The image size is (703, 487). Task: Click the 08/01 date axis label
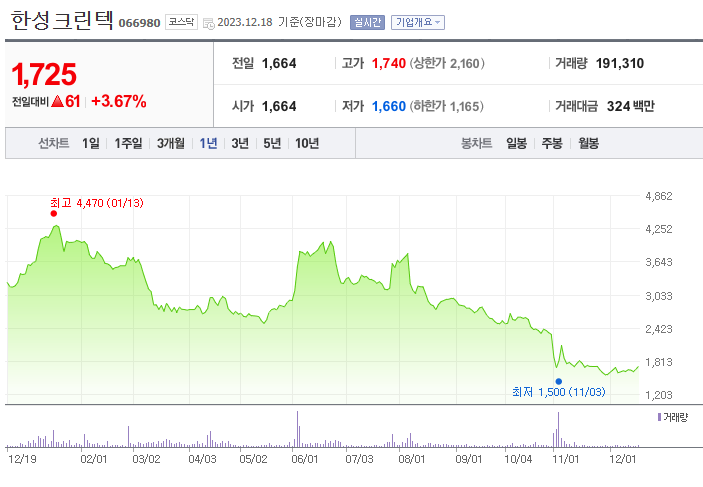(412, 459)
